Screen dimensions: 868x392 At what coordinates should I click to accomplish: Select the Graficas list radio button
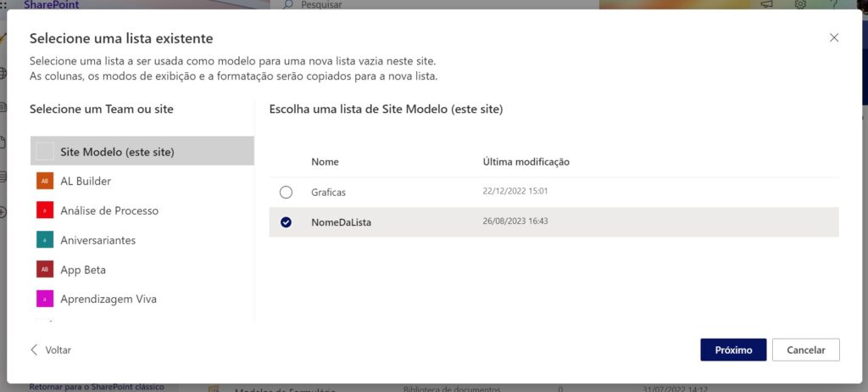(286, 193)
